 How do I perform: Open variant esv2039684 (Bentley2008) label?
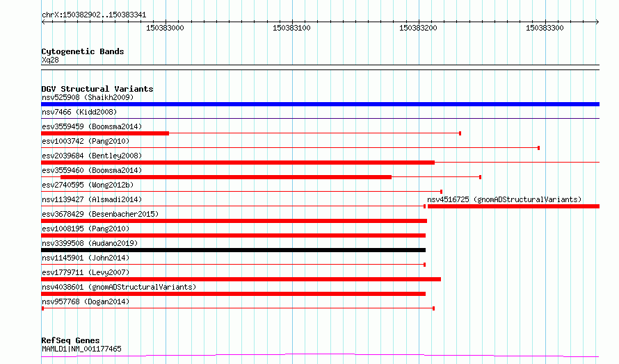point(92,156)
